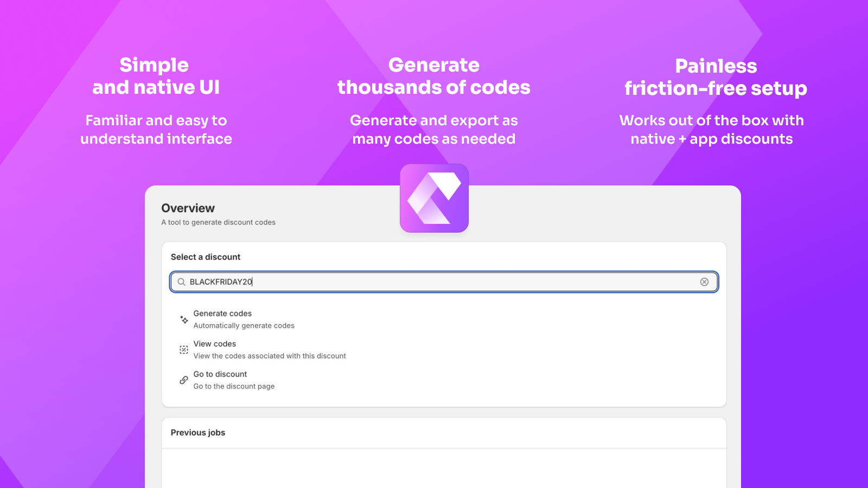Viewport: 868px width, 488px height.
Task: Click the sparkle Generate codes icon
Action: pyautogui.click(x=183, y=319)
